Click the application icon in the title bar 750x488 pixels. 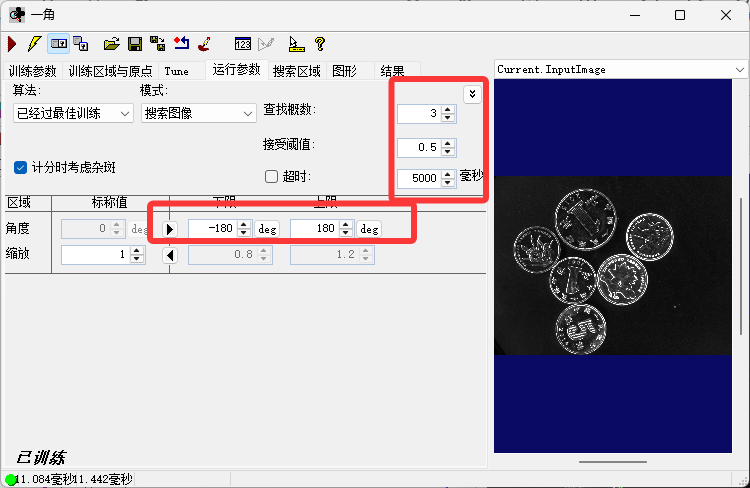click(17, 15)
